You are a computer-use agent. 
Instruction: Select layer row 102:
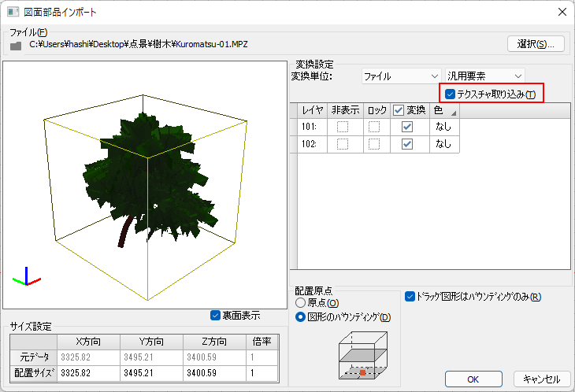(x=312, y=143)
